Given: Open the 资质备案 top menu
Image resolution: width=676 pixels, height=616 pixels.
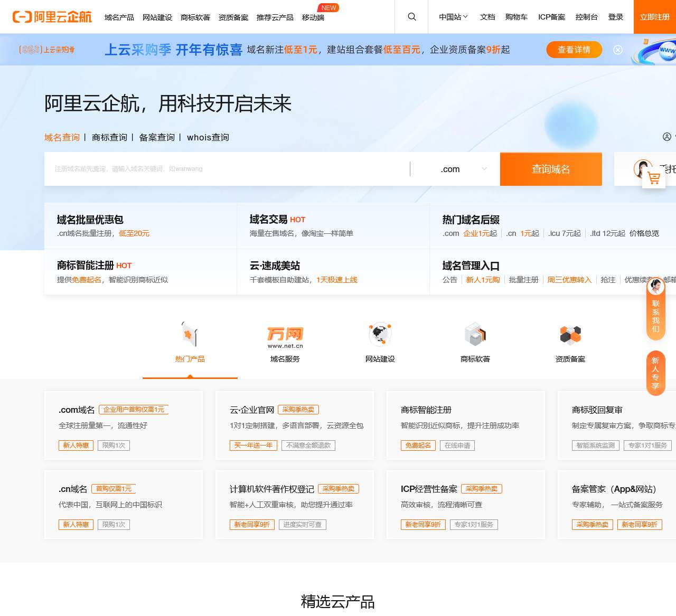Looking at the screenshot, I should [x=233, y=17].
